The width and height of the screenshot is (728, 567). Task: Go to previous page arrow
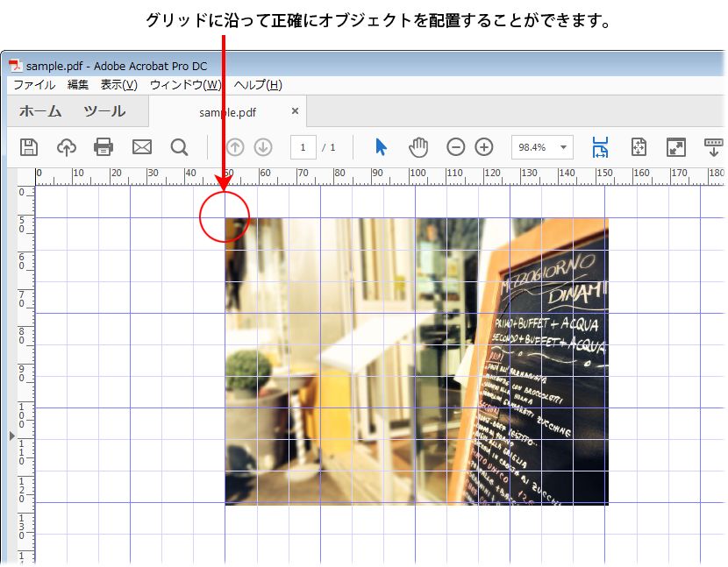click(235, 147)
